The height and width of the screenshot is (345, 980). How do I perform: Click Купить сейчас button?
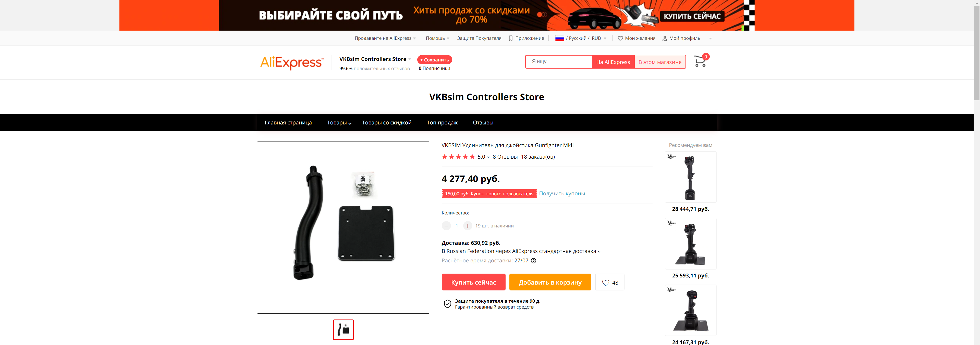pos(473,282)
